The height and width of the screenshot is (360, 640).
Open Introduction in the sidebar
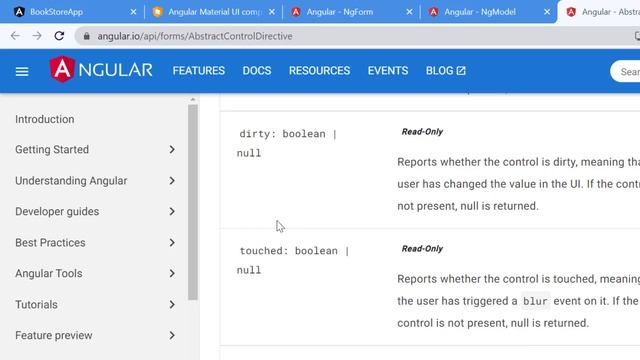[45, 119]
